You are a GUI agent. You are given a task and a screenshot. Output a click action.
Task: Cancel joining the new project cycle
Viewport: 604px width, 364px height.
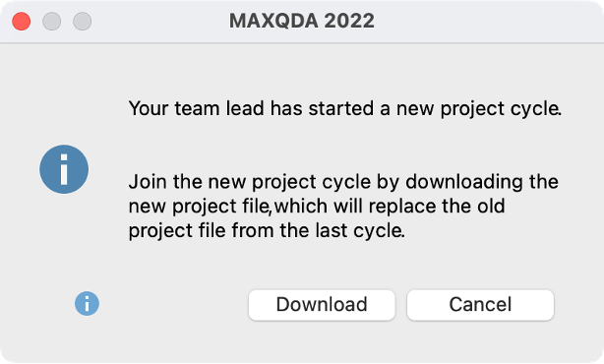(x=480, y=305)
